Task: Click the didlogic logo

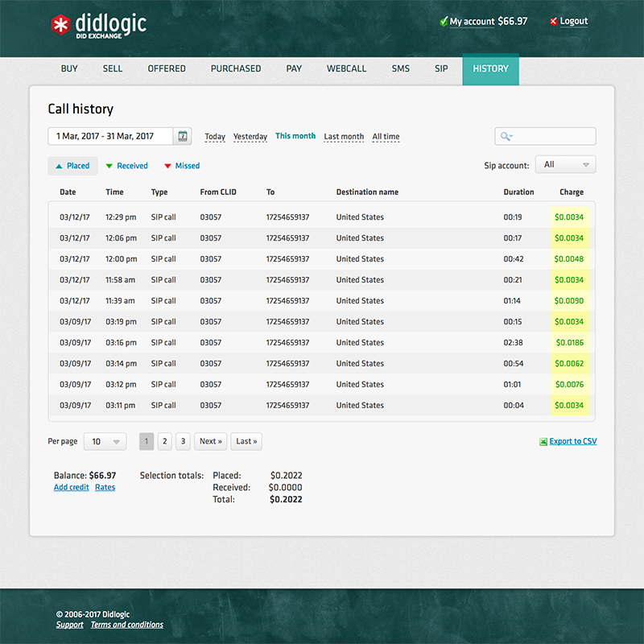Action: (x=98, y=26)
